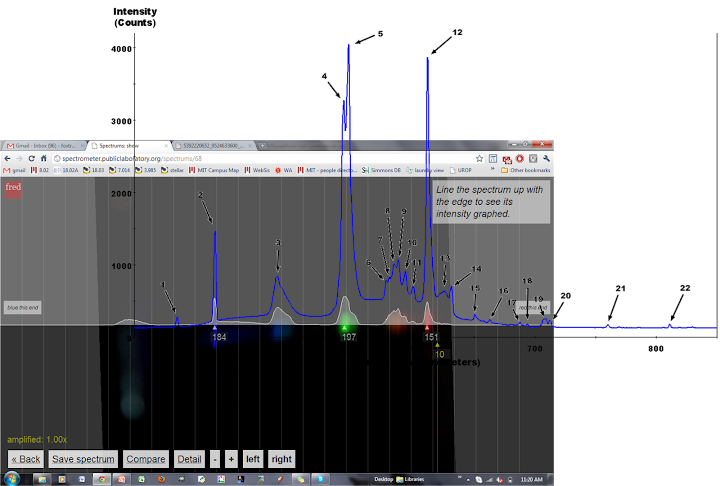Image resolution: width=720 pixels, height=486 pixels.
Task: Switch to the 5392220652 image tab
Action: pyautogui.click(x=215, y=146)
